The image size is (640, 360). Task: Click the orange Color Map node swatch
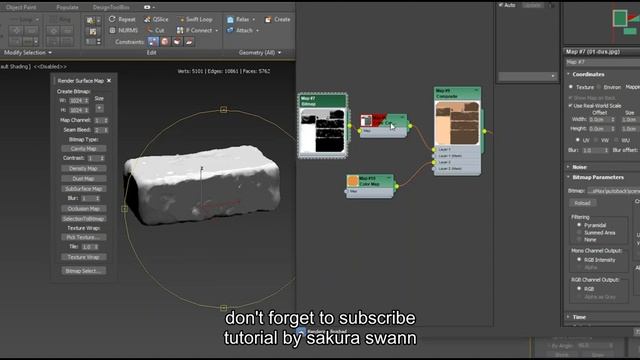coord(353,181)
